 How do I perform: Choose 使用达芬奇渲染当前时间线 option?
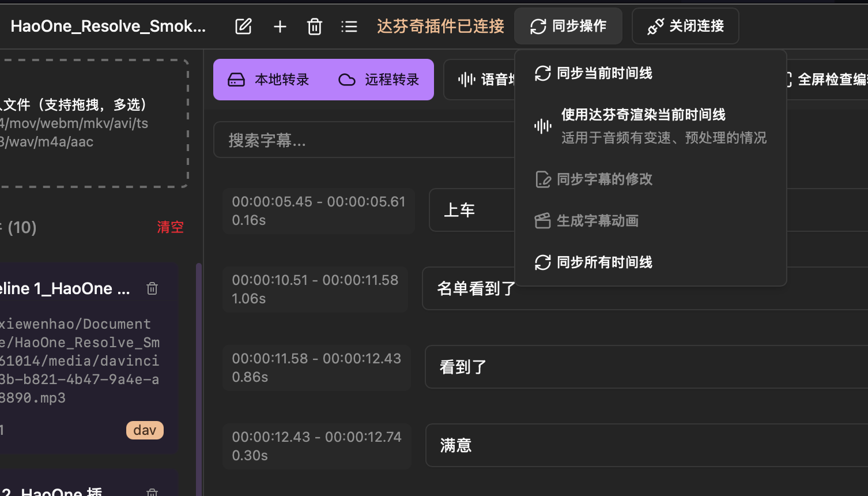[x=651, y=126]
